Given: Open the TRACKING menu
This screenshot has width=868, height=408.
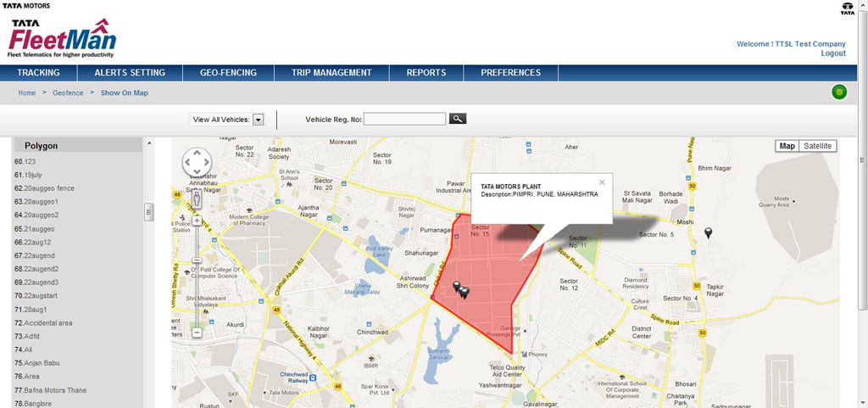Looking at the screenshot, I should [38, 72].
